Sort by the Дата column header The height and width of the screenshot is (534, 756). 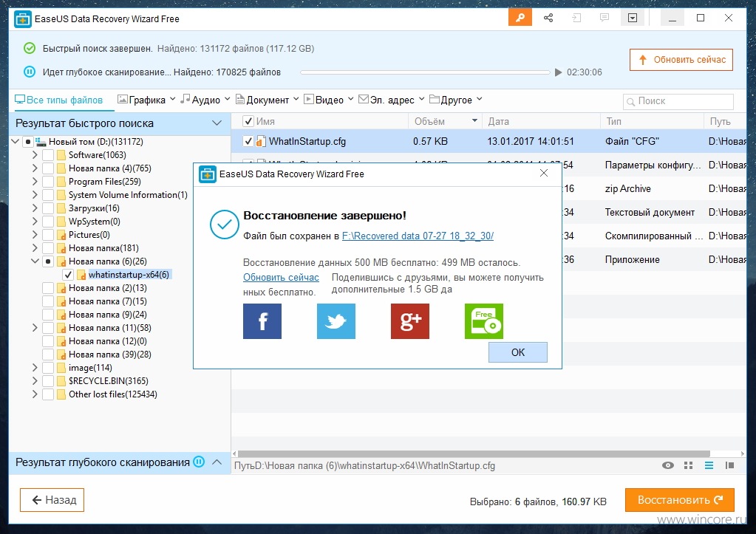tap(541, 121)
